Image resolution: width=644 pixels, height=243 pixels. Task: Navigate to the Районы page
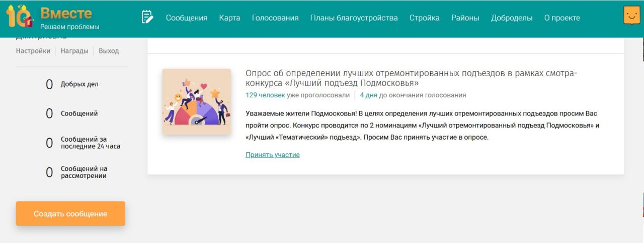pos(465,18)
